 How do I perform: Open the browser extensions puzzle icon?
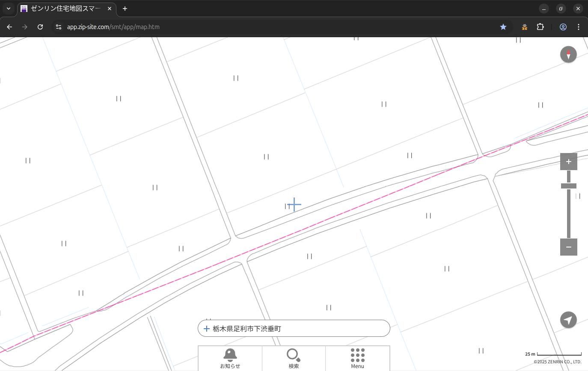click(x=540, y=27)
